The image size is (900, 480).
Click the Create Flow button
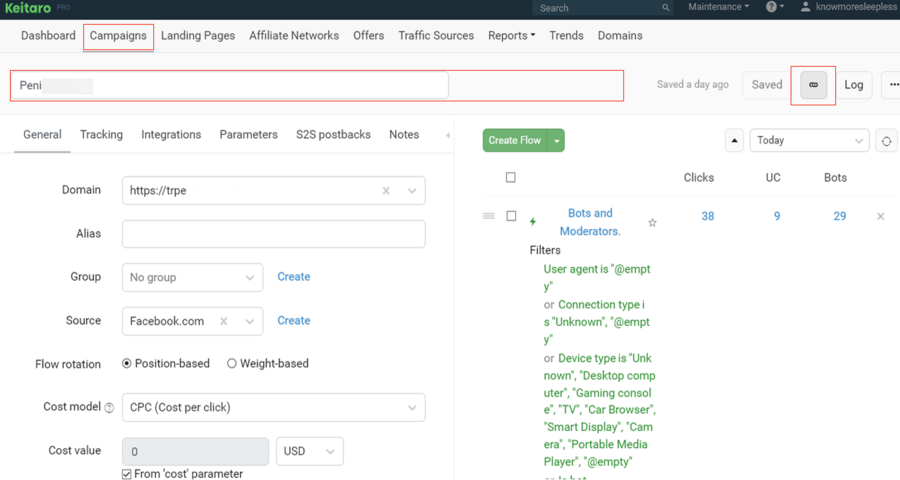[x=515, y=141]
